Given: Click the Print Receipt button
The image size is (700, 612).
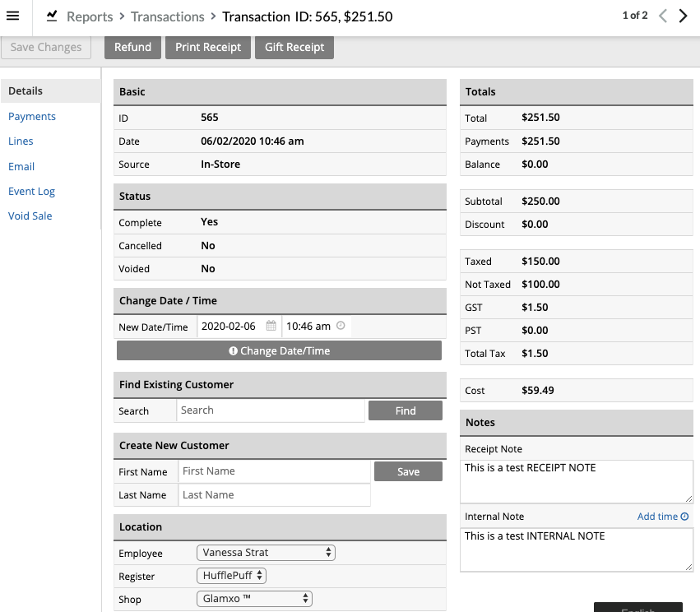Looking at the screenshot, I should [x=208, y=48].
